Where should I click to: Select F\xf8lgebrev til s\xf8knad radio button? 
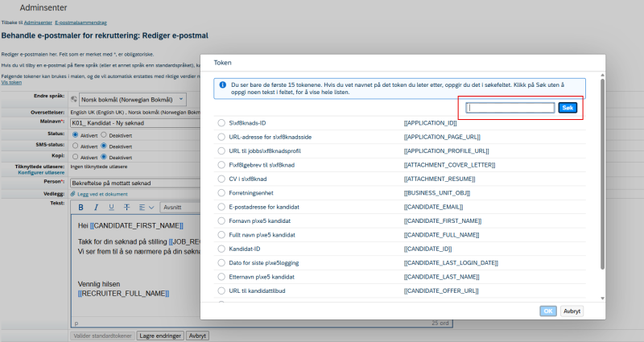pos(221,165)
